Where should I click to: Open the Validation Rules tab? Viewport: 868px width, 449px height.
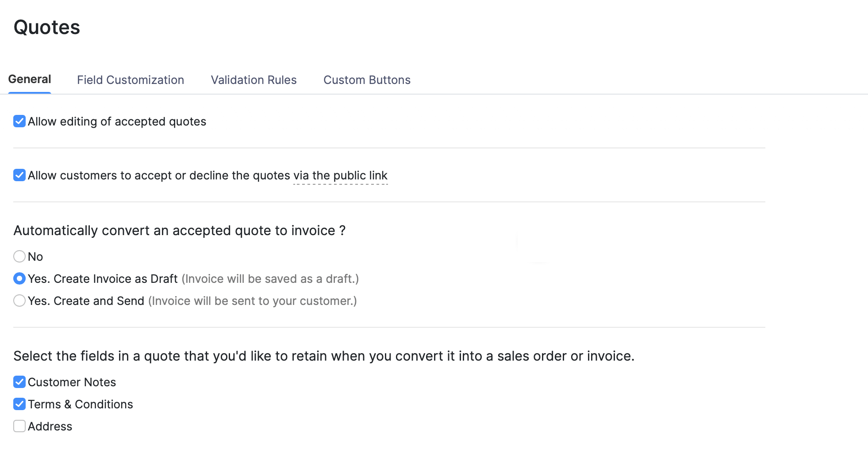click(x=253, y=80)
